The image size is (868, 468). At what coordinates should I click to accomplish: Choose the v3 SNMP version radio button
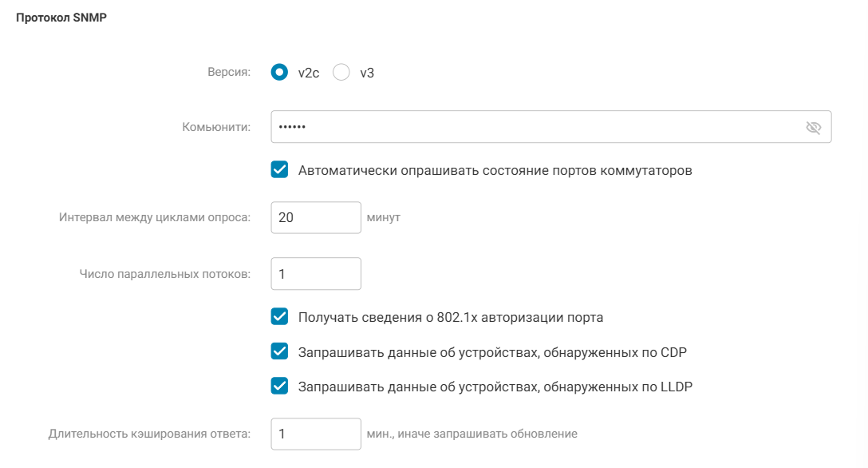tap(341, 73)
